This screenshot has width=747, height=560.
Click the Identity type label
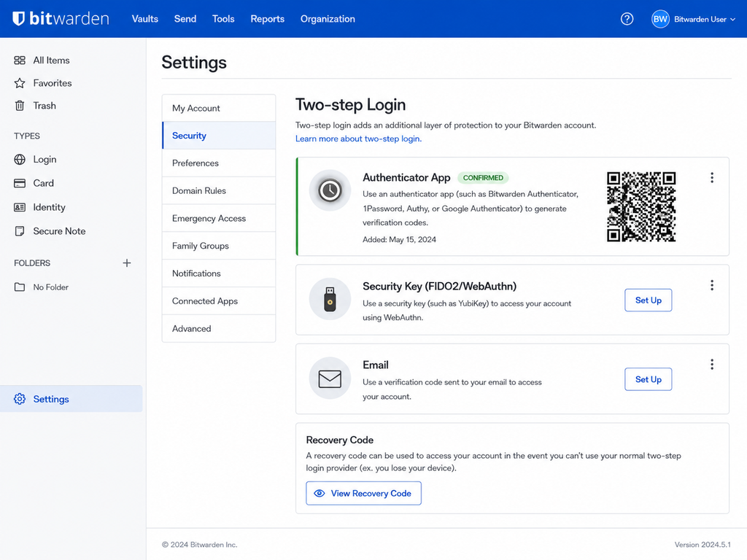click(x=49, y=207)
